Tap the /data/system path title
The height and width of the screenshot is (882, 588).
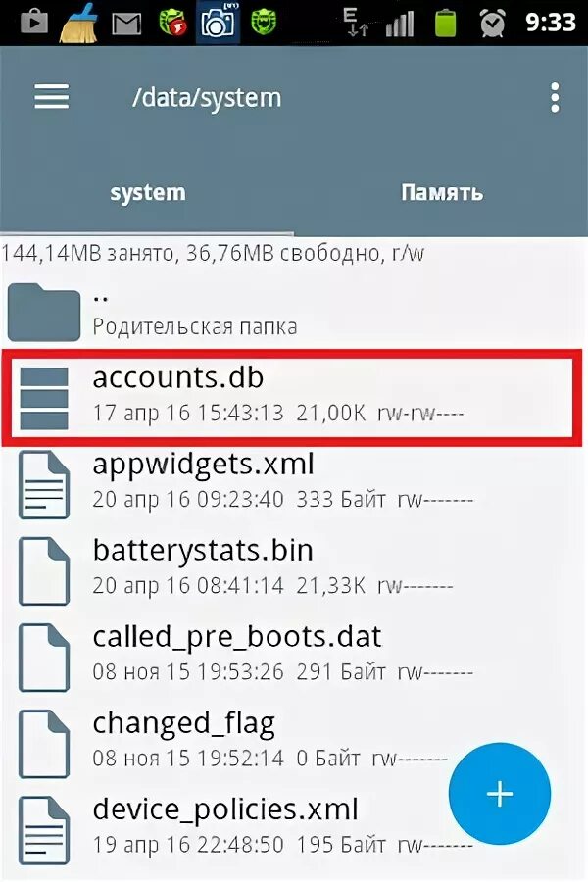[207, 98]
